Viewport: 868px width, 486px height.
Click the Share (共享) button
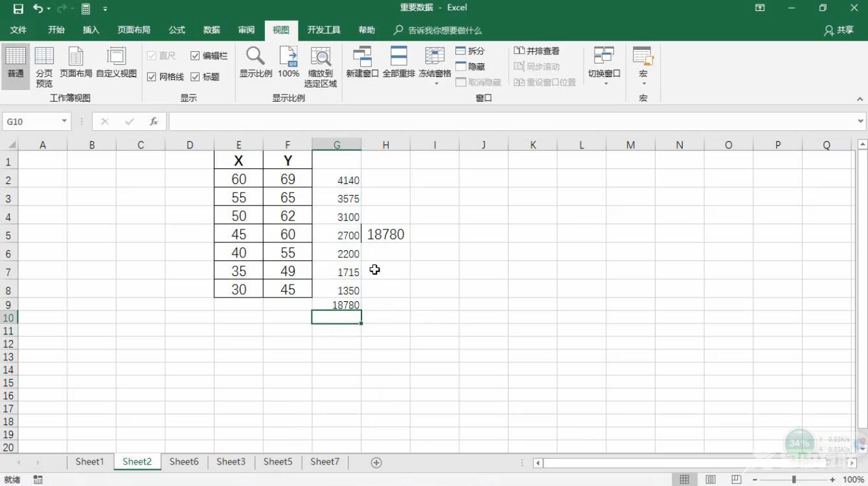[x=839, y=30]
